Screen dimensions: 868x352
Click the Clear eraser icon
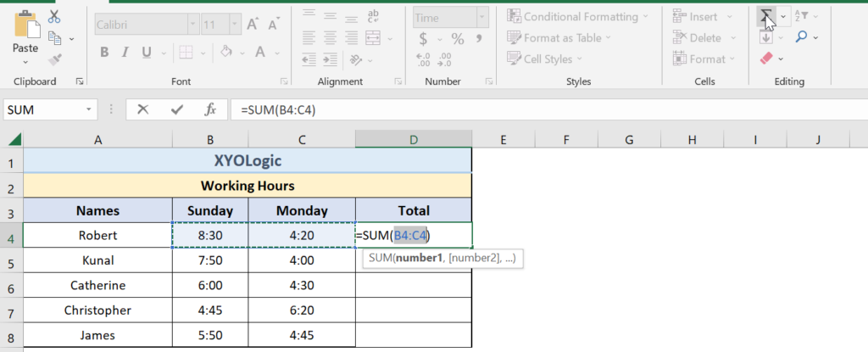point(766,59)
